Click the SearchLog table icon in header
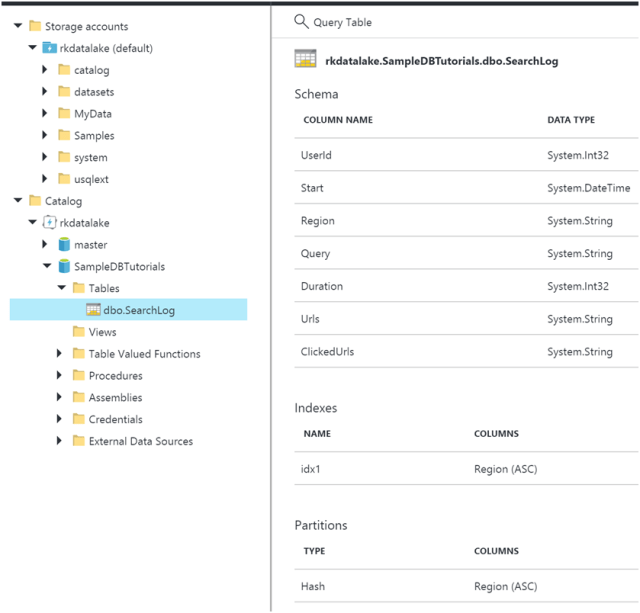 (305, 58)
